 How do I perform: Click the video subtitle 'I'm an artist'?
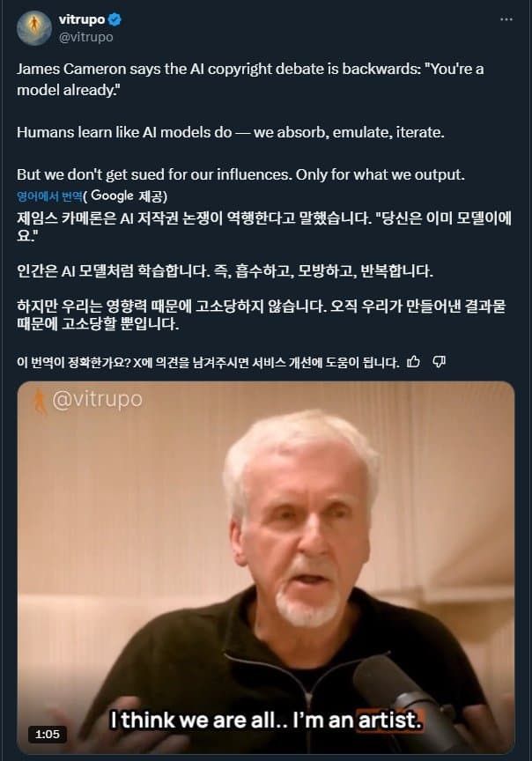[x=358, y=720]
